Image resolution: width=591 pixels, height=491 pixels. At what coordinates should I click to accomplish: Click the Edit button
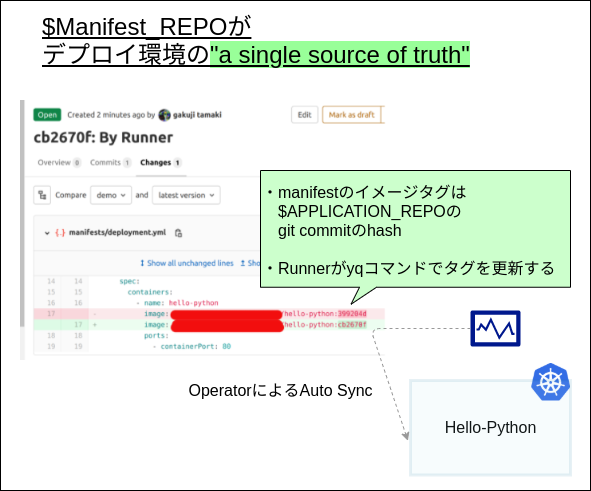click(305, 115)
